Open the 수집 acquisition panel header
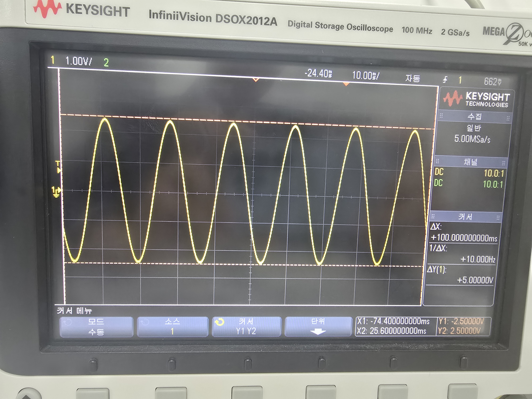The height and width of the screenshot is (399, 532). [x=474, y=117]
